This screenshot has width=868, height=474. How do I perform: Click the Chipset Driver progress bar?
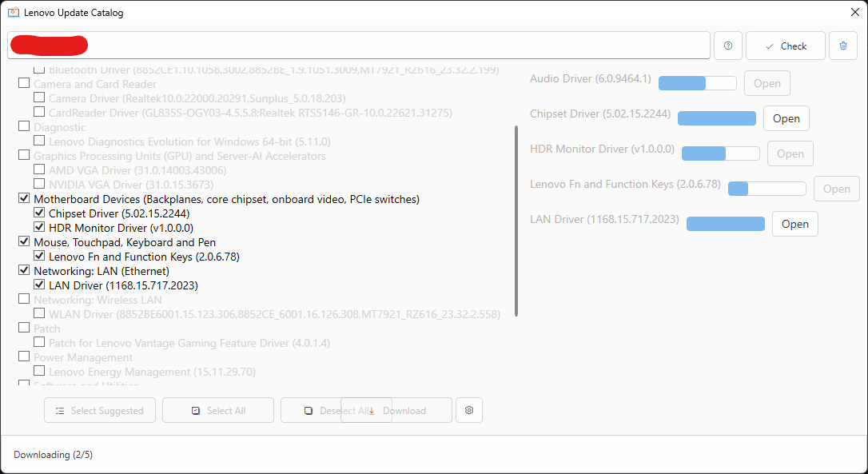click(717, 118)
